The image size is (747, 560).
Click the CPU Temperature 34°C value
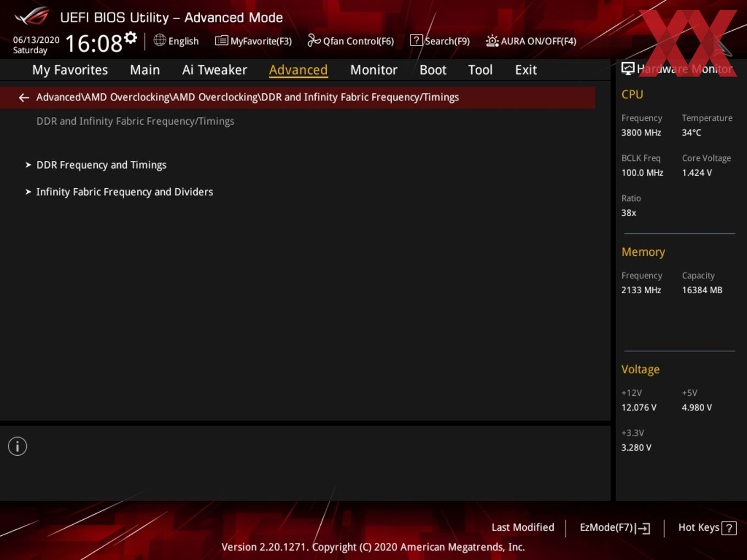pyautogui.click(x=692, y=132)
